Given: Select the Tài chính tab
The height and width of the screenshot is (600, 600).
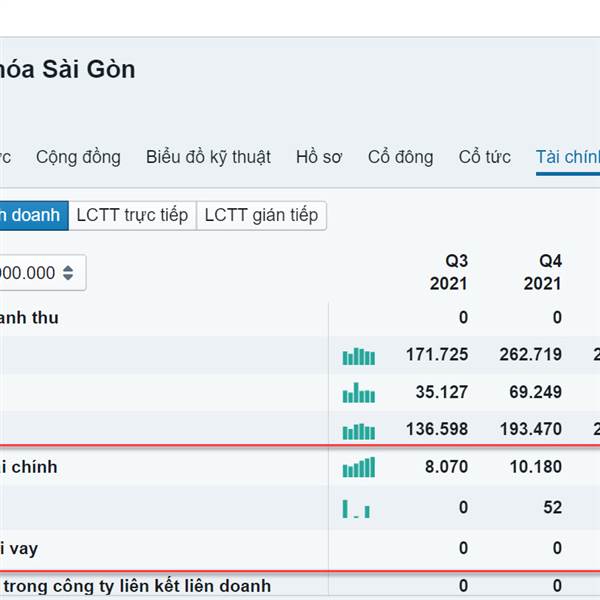Looking at the screenshot, I should pyautogui.click(x=568, y=157).
